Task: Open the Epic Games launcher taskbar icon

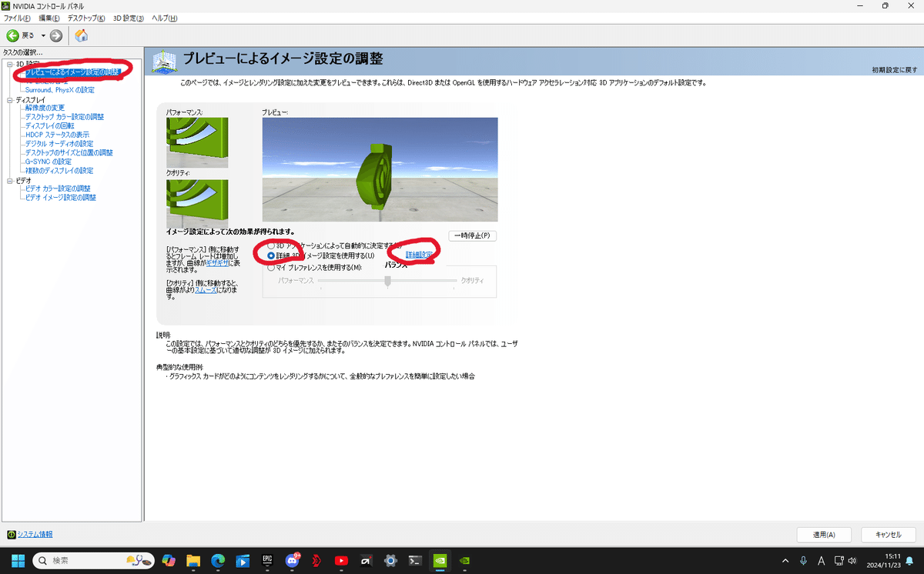Action: [x=267, y=561]
